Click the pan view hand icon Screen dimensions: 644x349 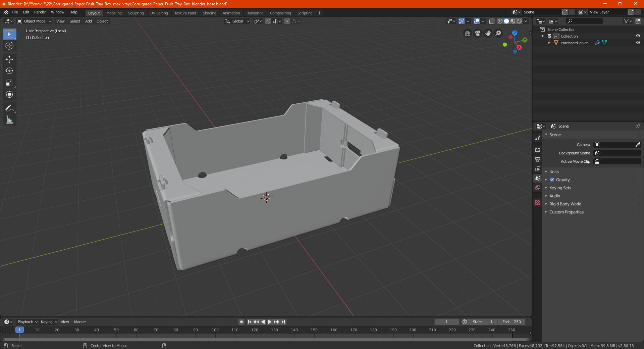(x=488, y=33)
